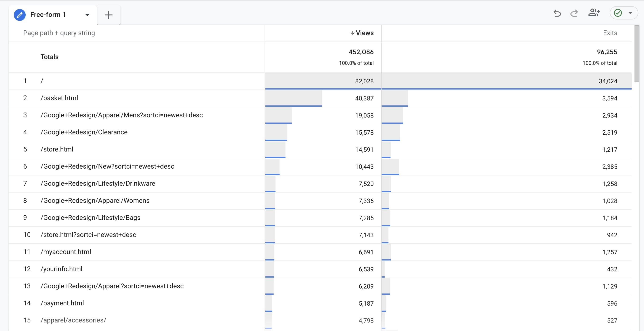This screenshot has height=331, width=644.
Task: Click the pencil edit icon on Free-form 1 tab
Action: tap(20, 15)
